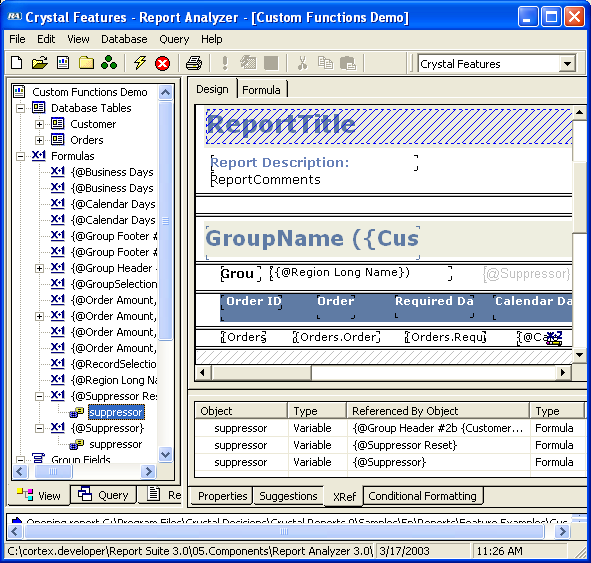Click the Custom Functions Demo root icon
The image size is (591, 563).
coord(19,92)
